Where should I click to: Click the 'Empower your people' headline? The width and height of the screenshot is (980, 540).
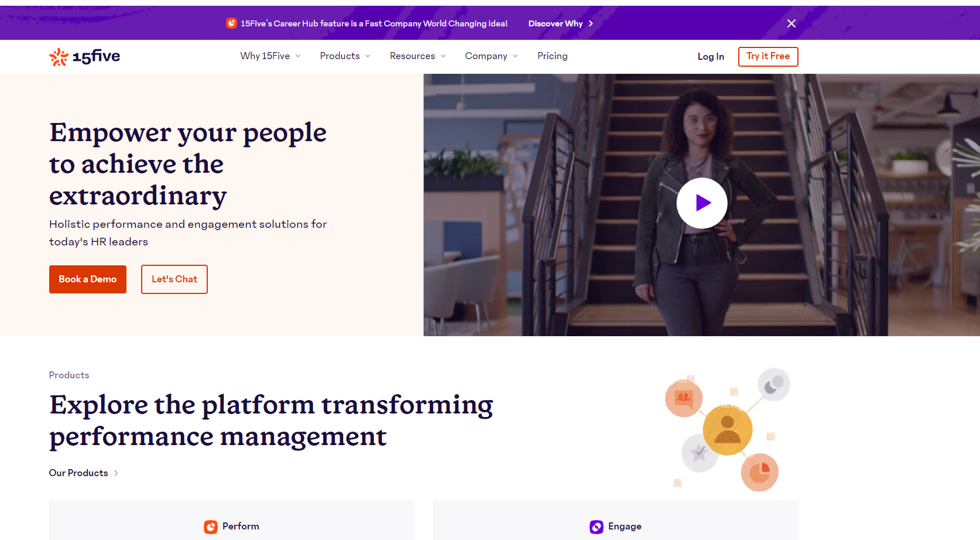(x=188, y=164)
